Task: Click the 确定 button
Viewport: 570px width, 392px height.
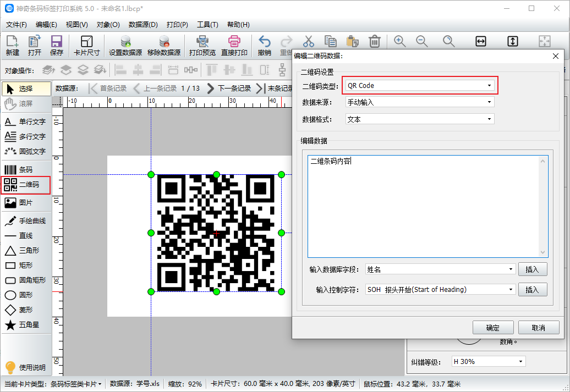Action: (x=493, y=328)
